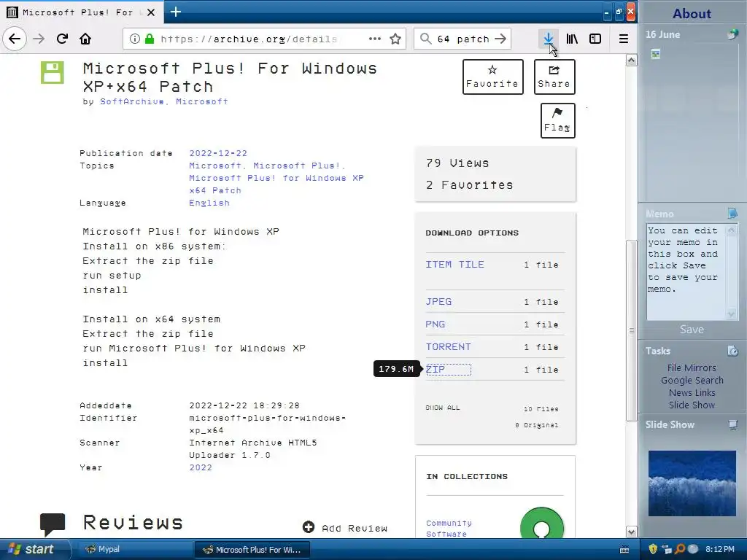
Task: Download the JPEG file
Action: coord(438,302)
